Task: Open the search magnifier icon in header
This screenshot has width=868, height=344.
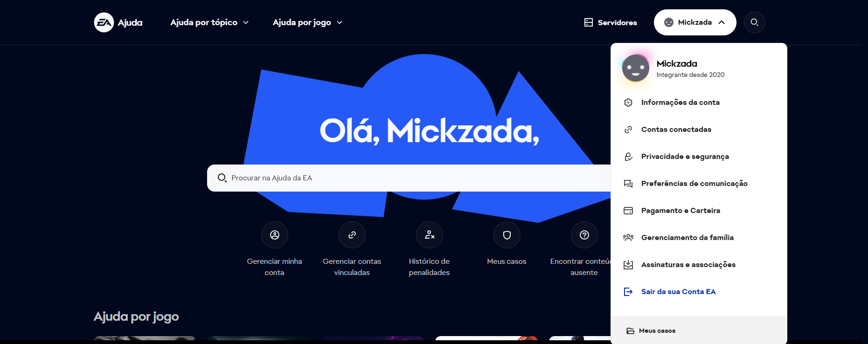Action: (x=754, y=22)
